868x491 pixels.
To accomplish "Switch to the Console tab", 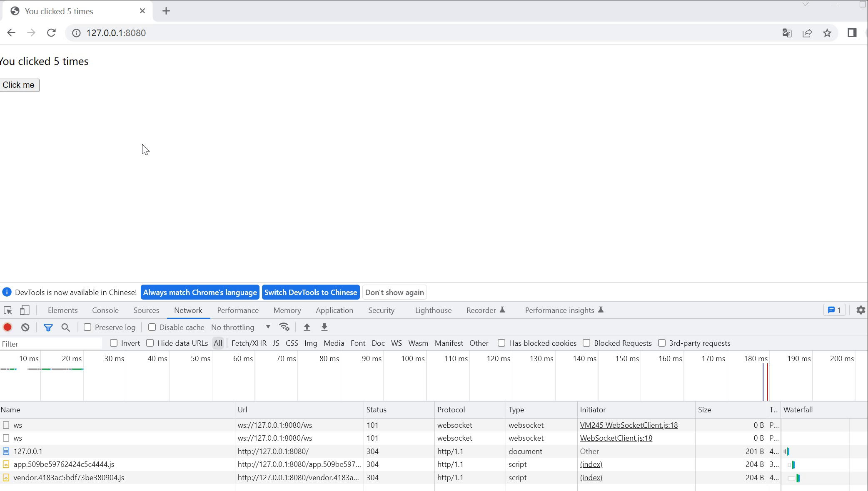I will pyautogui.click(x=105, y=310).
